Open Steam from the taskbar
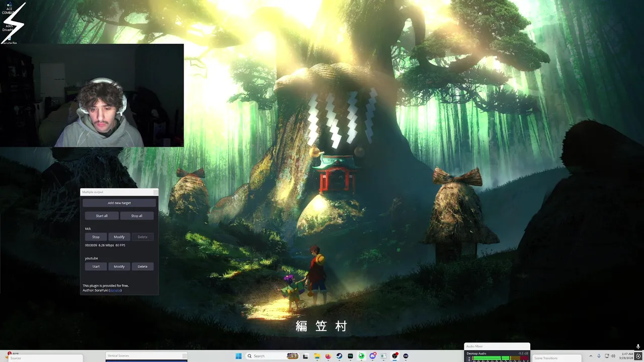 point(339,356)
